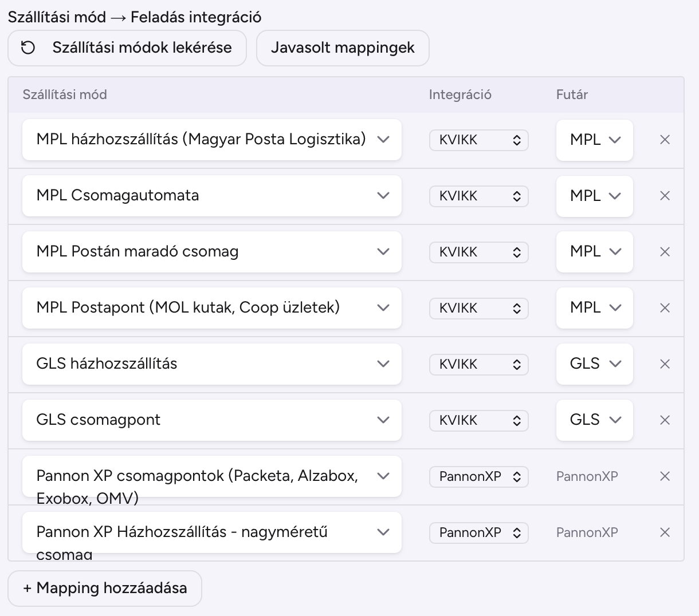Remove the MPL Postán maradó csomag row
699x616 pixels.
point(665,252)
